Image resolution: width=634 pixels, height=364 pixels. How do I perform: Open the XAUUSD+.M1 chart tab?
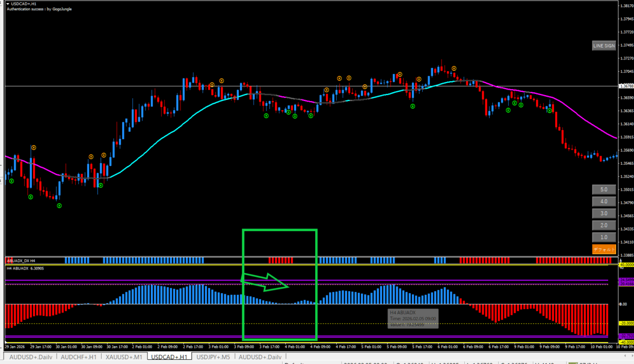coord(125,357)
